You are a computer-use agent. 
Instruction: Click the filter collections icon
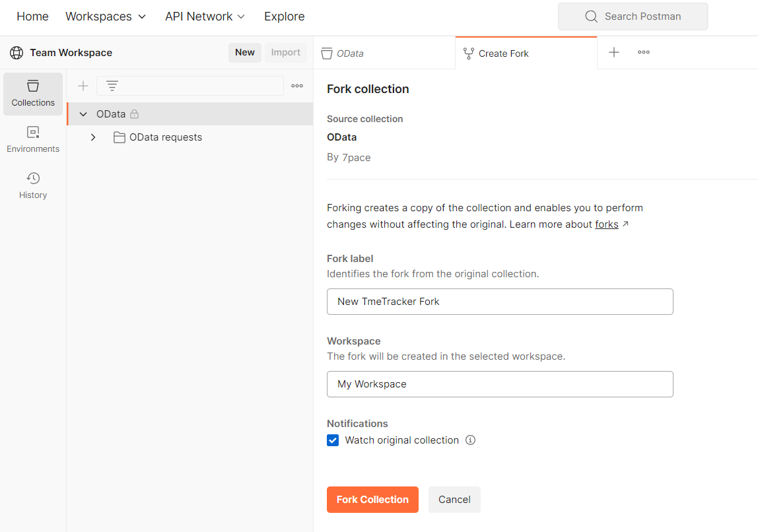tap(112, 86)
